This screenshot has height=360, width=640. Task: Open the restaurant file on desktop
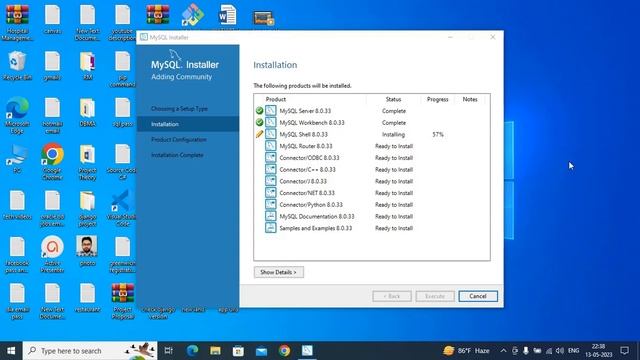tap(87, 298)
